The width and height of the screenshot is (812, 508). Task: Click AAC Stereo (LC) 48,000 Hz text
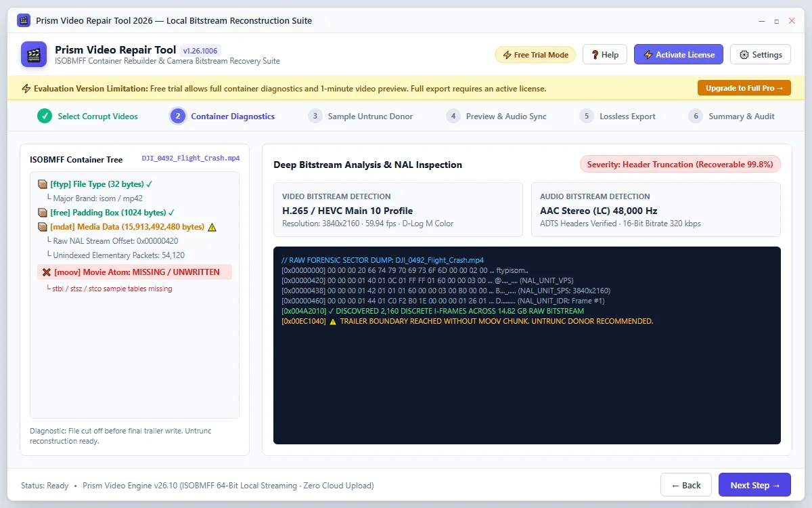pos(600,211)
